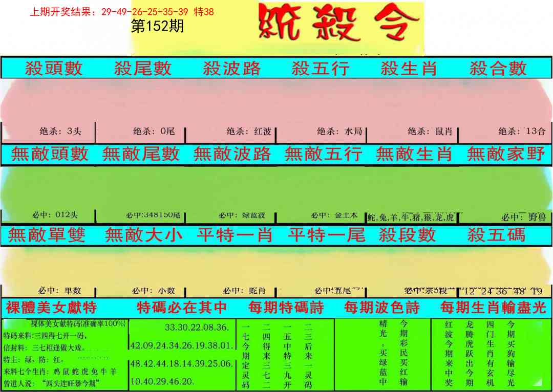Click the 無敵頭數 header

coord(50,154)
